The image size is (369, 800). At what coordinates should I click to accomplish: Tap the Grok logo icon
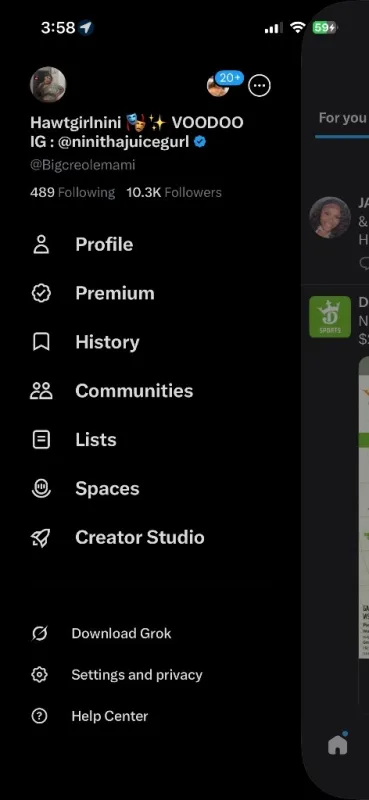click(x=39, y=634)
